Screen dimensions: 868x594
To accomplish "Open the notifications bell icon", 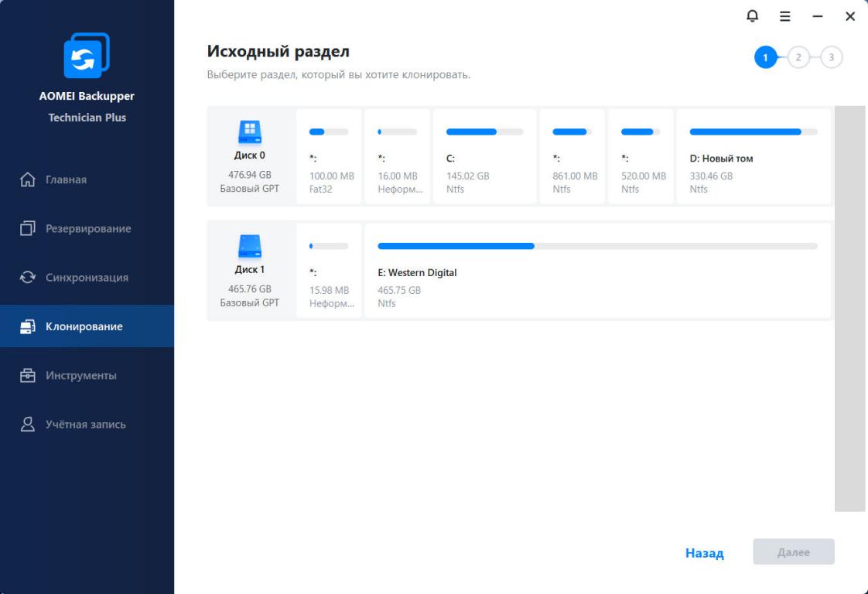I will (751, 16).
